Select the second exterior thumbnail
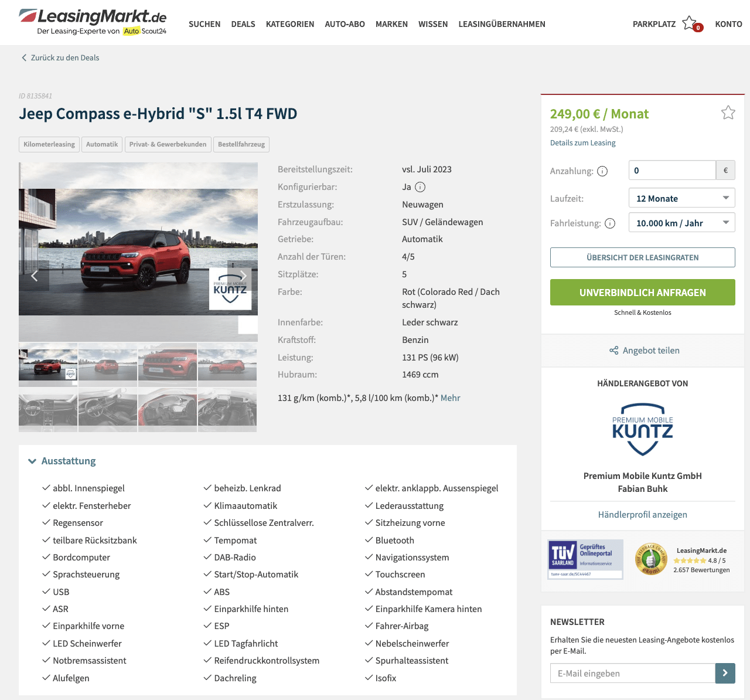 [108, 365]
